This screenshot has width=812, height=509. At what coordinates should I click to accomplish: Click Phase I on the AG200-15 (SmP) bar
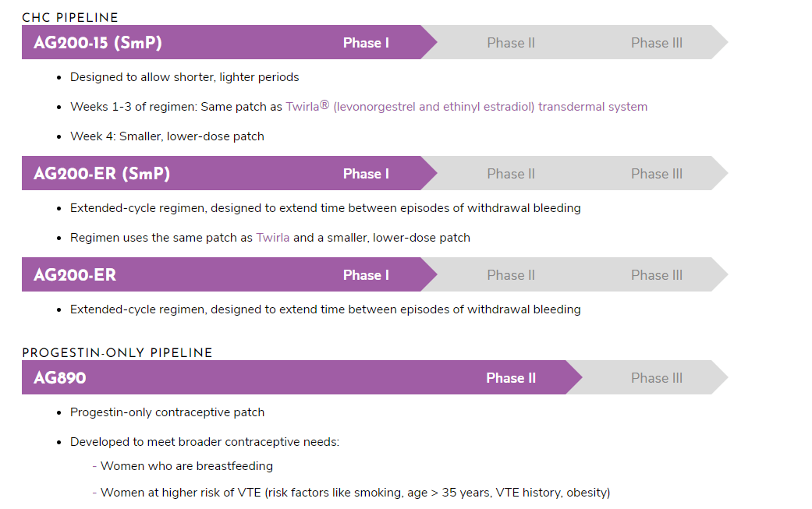click(x=366, y=43)
